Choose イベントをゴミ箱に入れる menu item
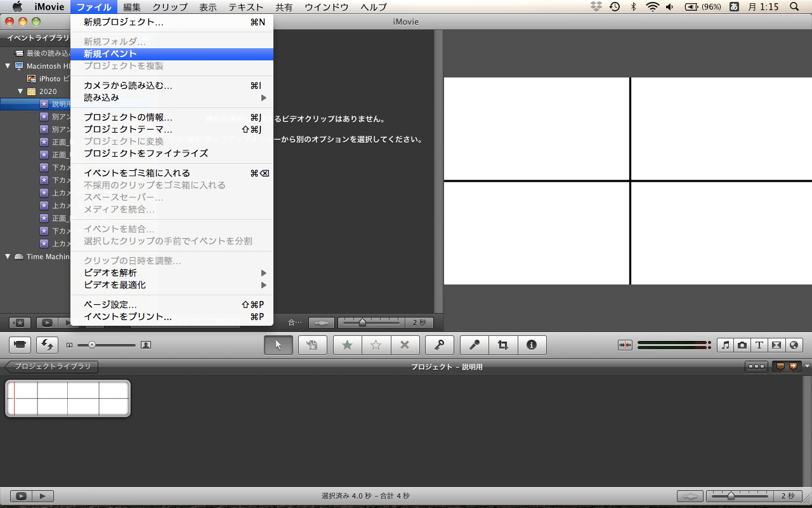This screenshot has height=508, width=812. [172, 173]
